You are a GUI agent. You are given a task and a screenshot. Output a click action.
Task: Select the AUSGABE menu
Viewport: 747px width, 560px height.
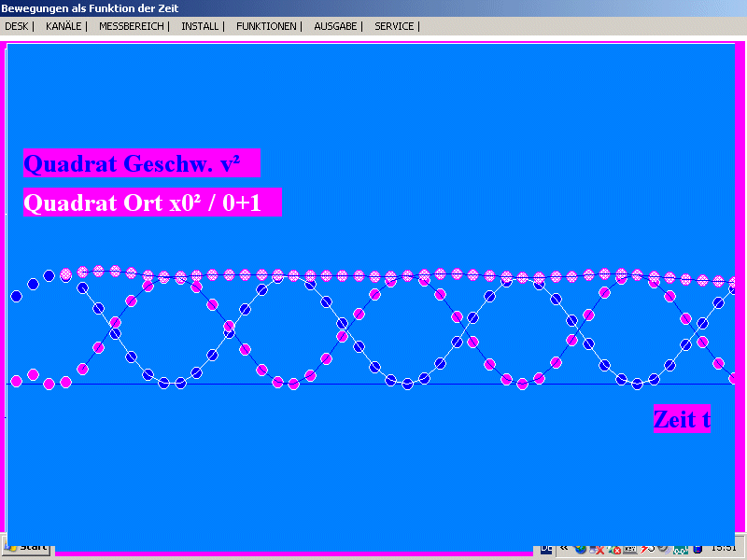tap(335, 26)
